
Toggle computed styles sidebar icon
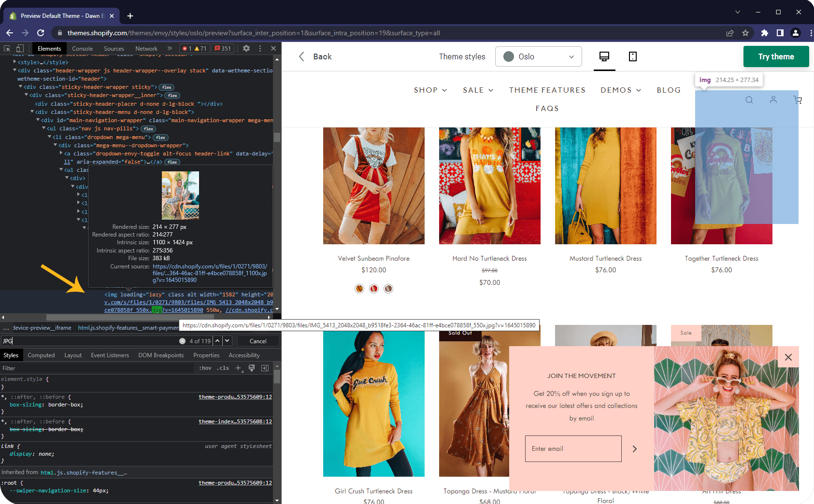[x=265, y=368]
